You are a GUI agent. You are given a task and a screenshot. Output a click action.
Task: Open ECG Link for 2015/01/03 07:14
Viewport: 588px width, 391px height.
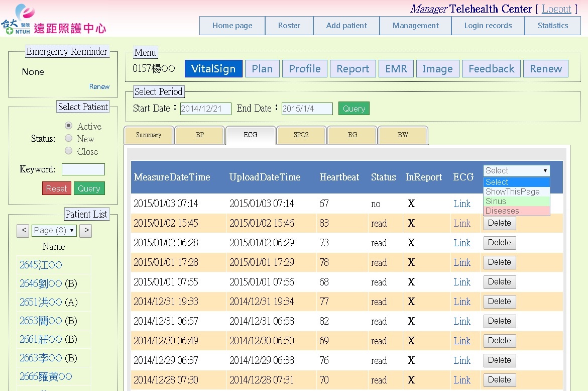click(x=461, y=204)
